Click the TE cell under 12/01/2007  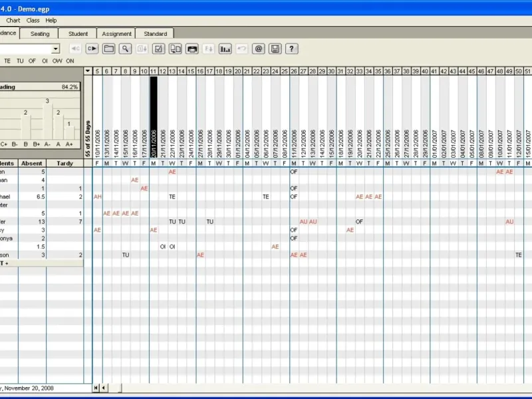point(519,255)
